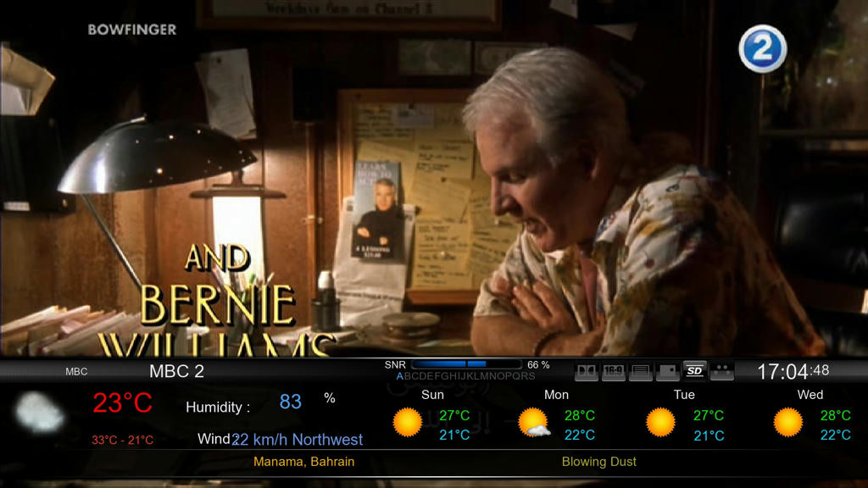Click the 16:9 aspect ratio indicator
This screenshot has height=488, width=868.
pos(614,371)
